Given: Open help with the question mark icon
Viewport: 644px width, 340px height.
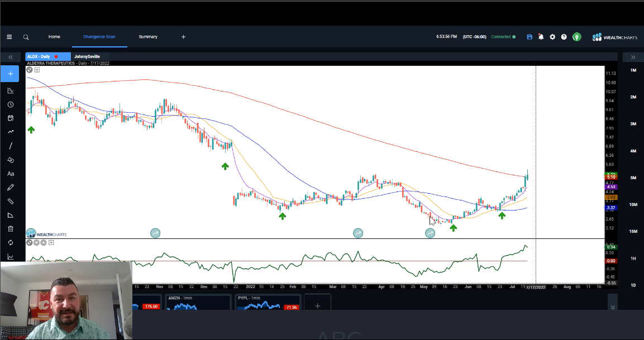Looking at the screenshot, I should (564, 37).
